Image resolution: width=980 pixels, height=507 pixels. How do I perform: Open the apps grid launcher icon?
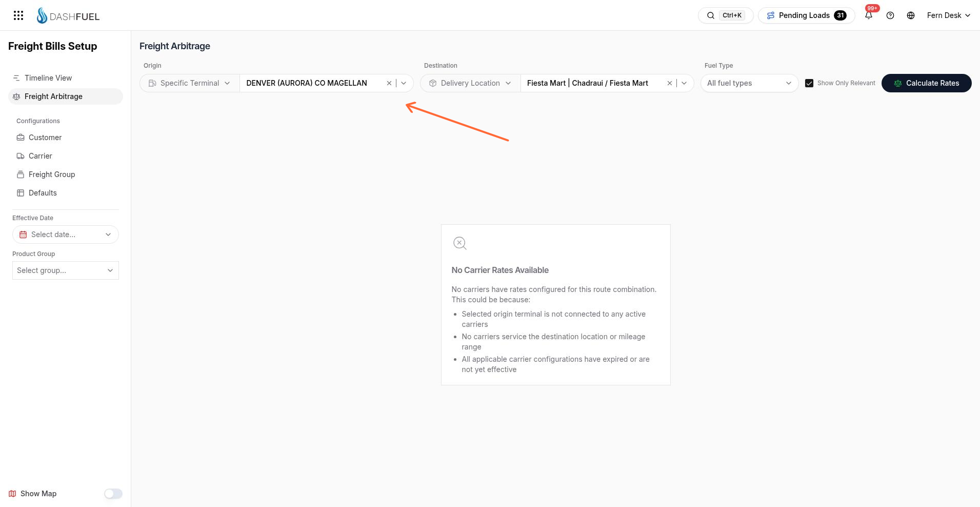tap(18, 15)
